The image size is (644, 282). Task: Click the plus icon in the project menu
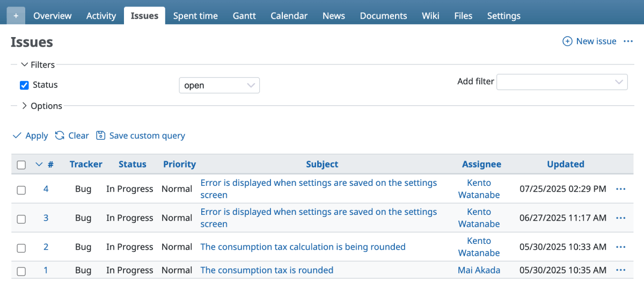16,16
